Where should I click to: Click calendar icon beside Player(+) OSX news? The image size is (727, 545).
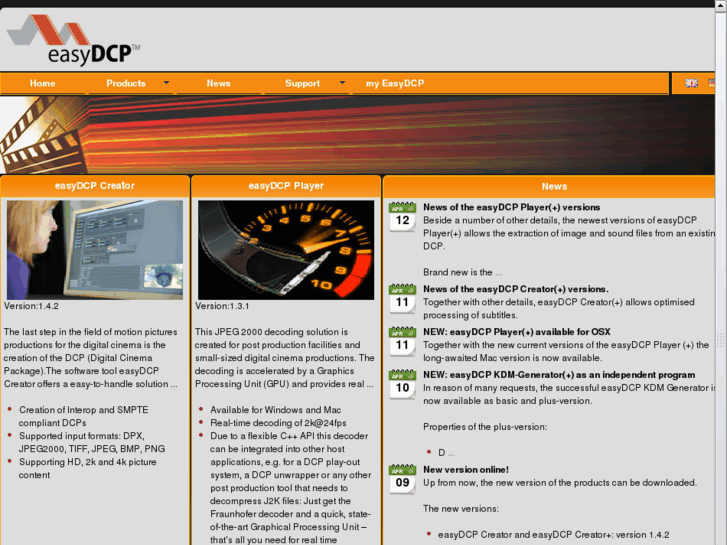point(402,340)
